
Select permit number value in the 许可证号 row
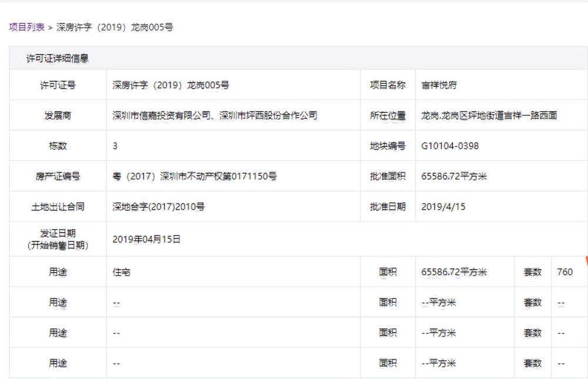pyautogui.click(x=171, y=85)
